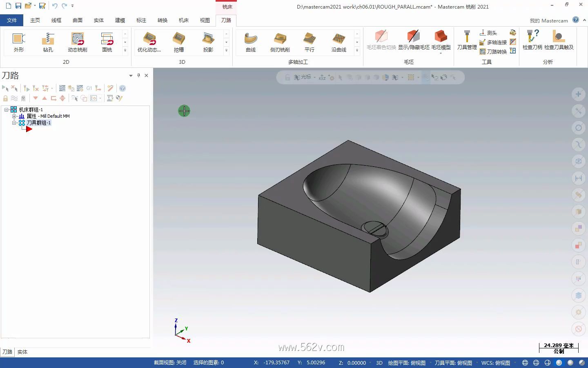
Task: Click the 毛坯着色切换 stock shading toggle
Action: point(381,40)
